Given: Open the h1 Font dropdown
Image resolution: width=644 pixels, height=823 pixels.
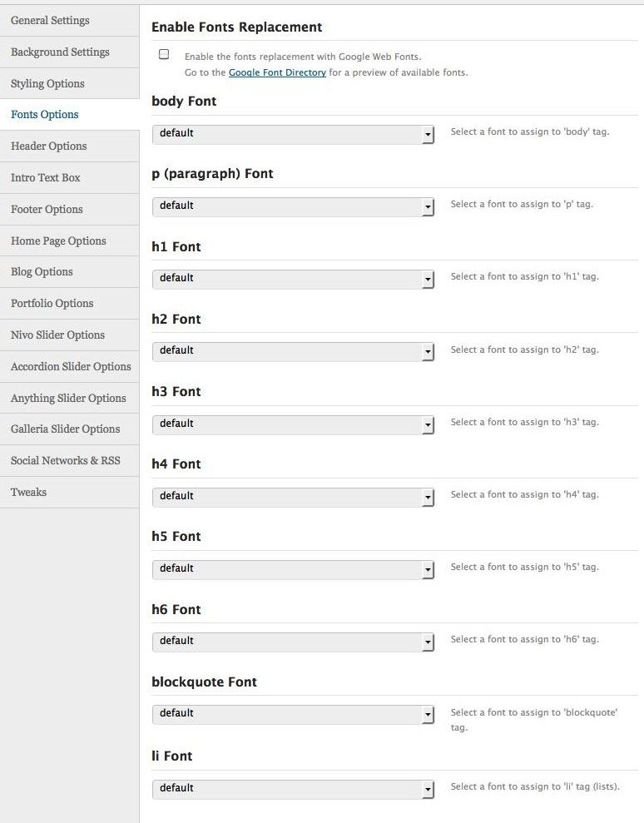Looking at the screenshot, I should click(293, 279).
